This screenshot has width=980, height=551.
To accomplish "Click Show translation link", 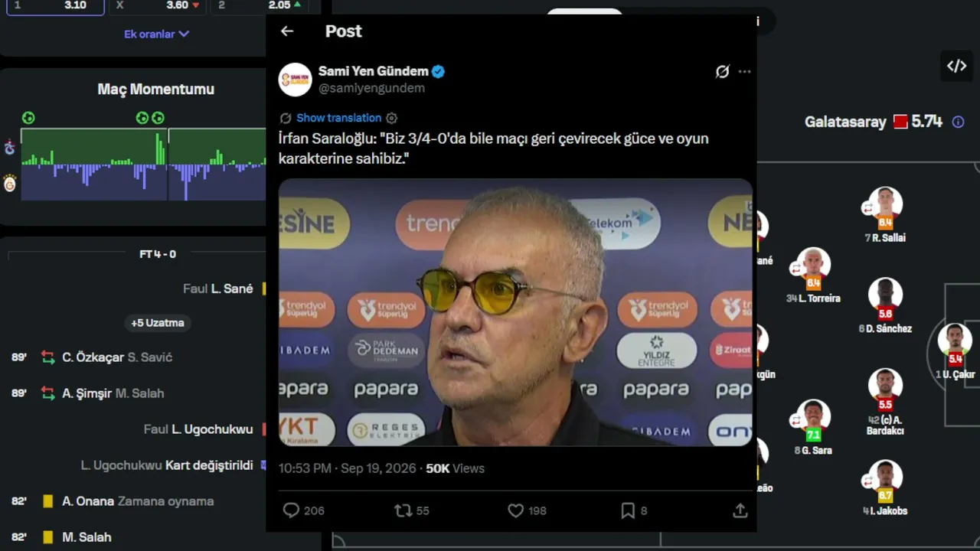I will pyautogui.click(x=338, y=118).
